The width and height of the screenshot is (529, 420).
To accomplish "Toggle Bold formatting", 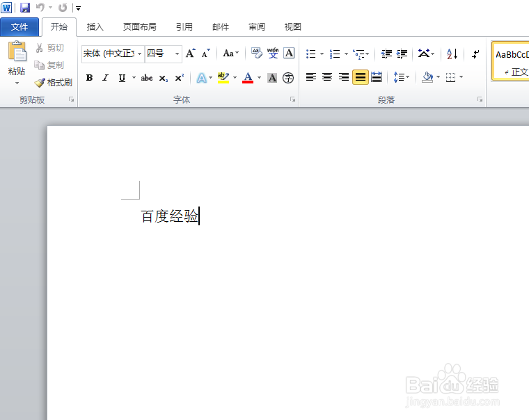I will 89,78.
